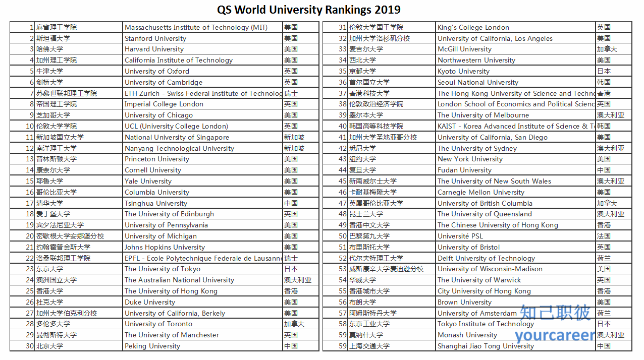Select the "新南威尔士大学" cell
The height and width of the screenshot is (360, 644).
tap(392, 181)
